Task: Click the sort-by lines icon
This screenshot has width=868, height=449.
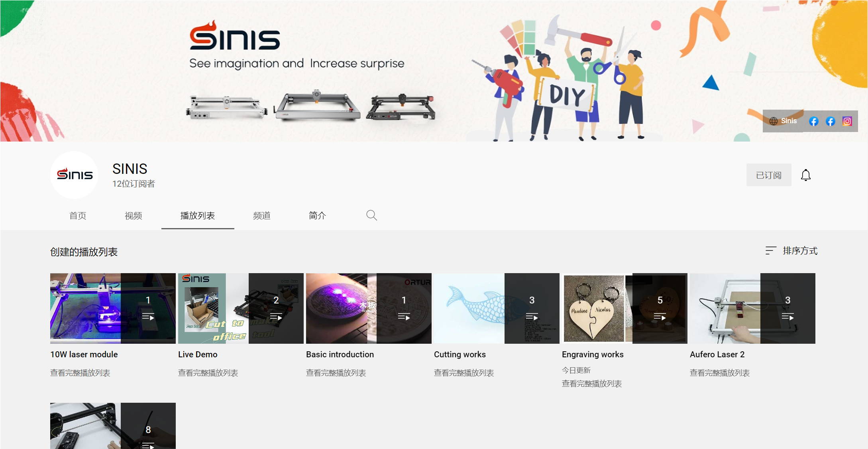Action: 771,250
